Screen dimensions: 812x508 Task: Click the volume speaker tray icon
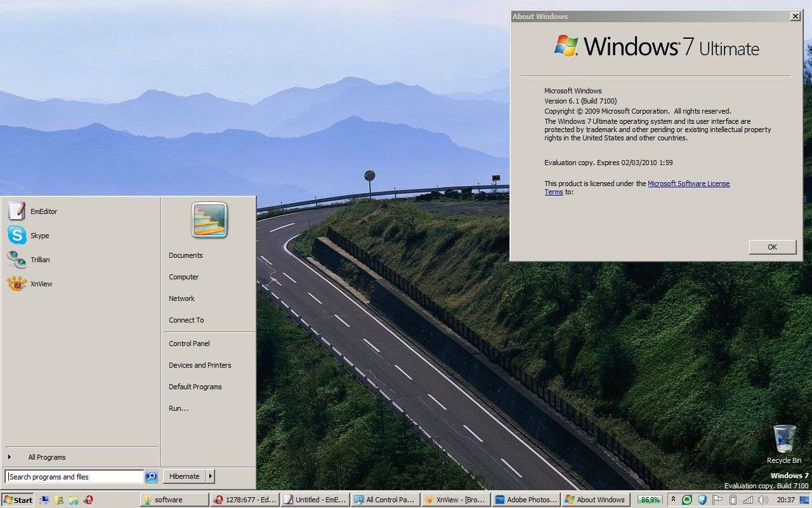pyautogui.click(x=763, y=500)
